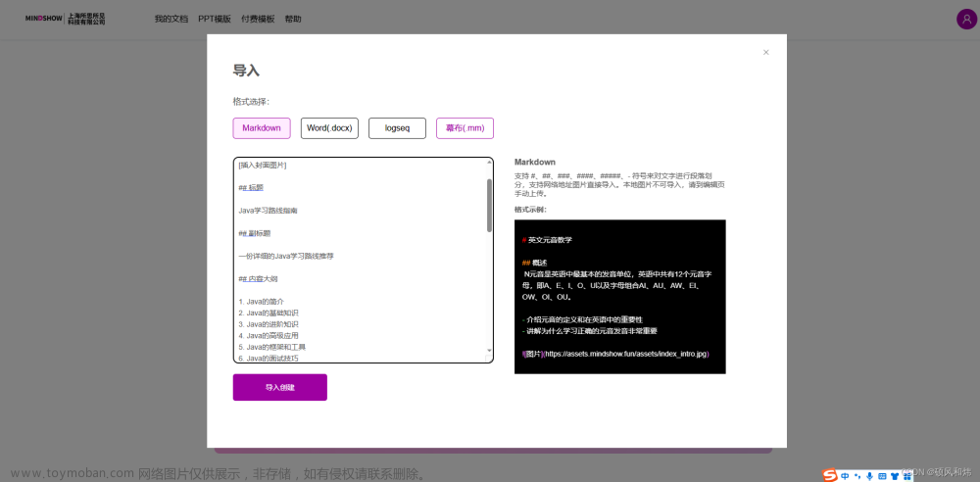Click the line 2. Java的基础知识
This screenshot has width=980, height=482.
(269, 313)
